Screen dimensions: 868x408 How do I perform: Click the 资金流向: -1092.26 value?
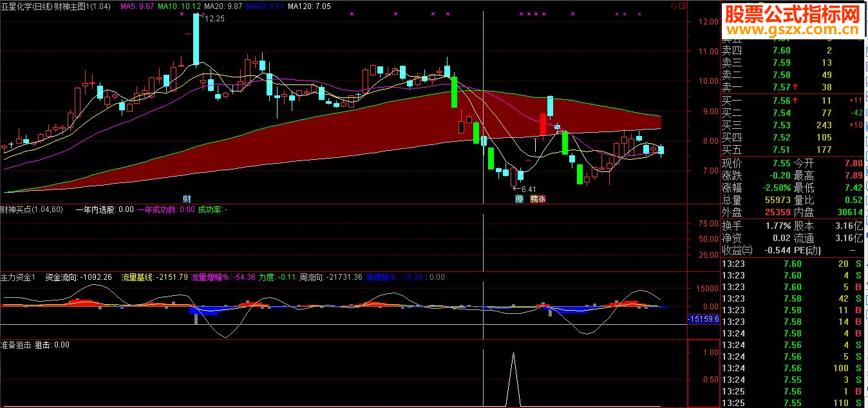79,277
